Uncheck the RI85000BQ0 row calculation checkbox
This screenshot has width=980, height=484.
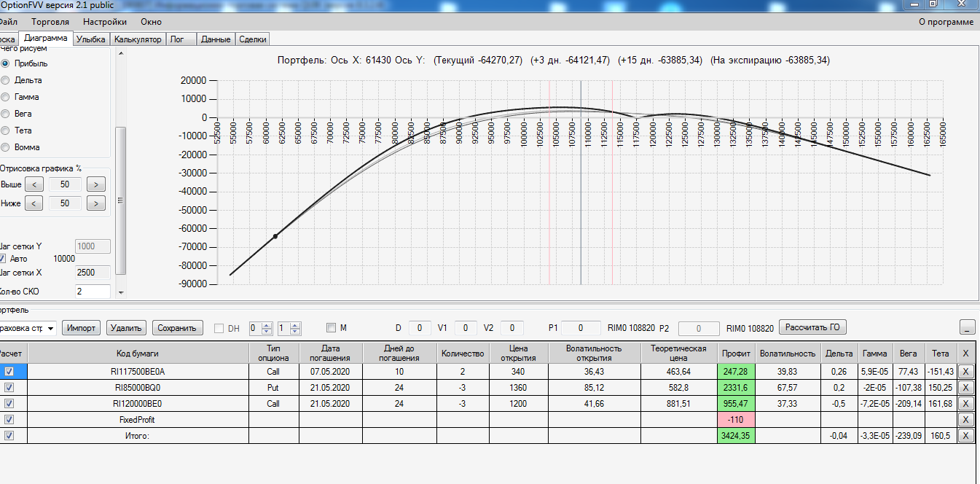9,387
